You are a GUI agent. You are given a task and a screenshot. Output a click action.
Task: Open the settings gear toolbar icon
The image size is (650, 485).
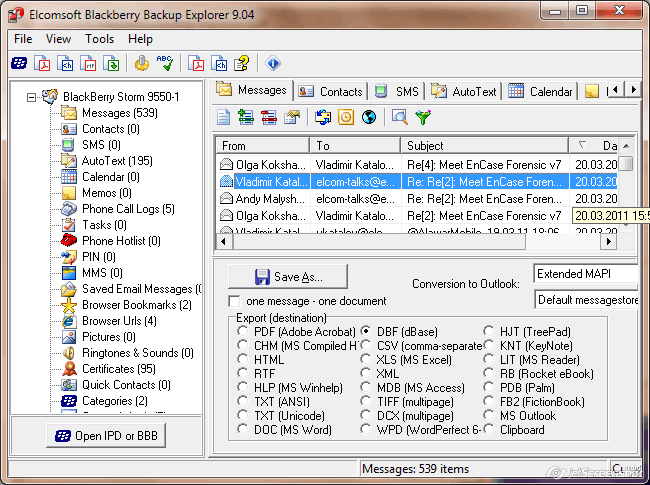pyautogui.click(x=142, y=63)
